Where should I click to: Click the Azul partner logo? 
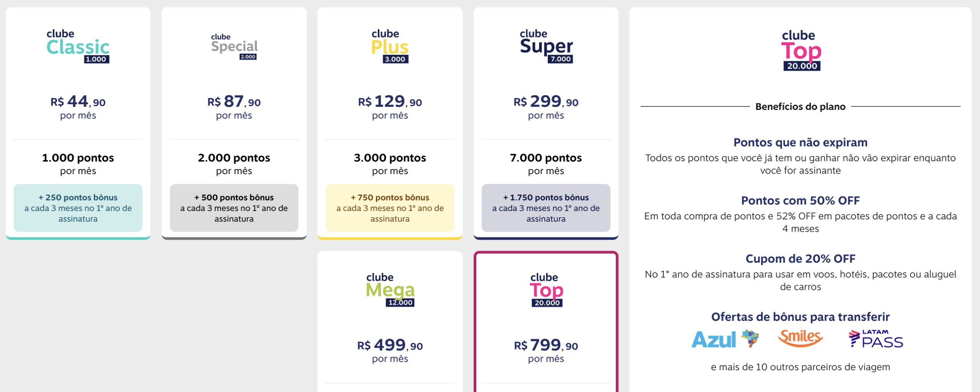click(725, 339)
